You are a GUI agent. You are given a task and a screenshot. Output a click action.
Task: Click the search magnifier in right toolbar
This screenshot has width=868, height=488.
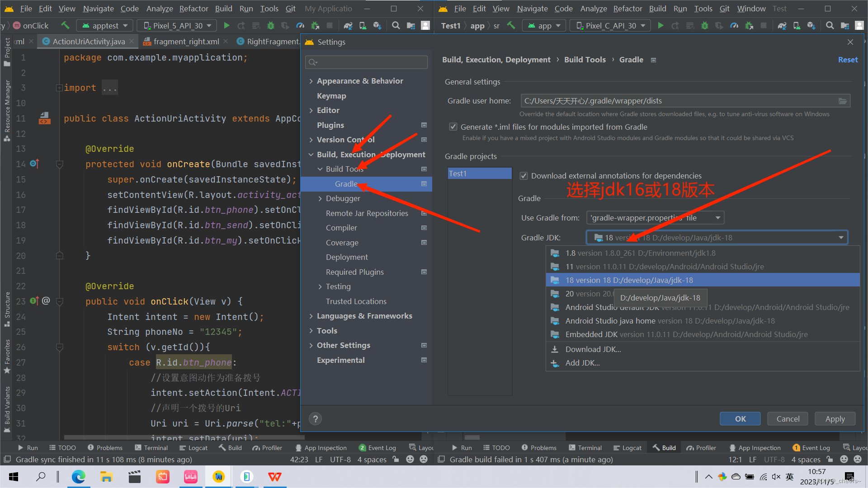[x=830, y=26]
